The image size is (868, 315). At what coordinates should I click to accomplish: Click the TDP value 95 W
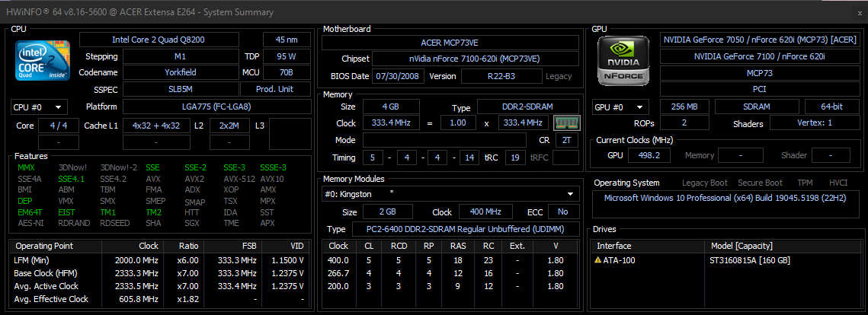(287, 56)
